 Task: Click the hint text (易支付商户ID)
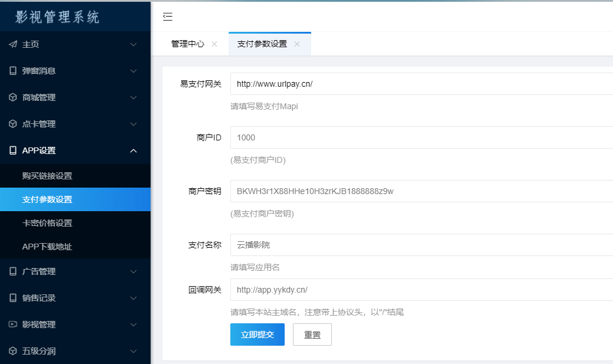pyautogui.click(x=258, y=160)
